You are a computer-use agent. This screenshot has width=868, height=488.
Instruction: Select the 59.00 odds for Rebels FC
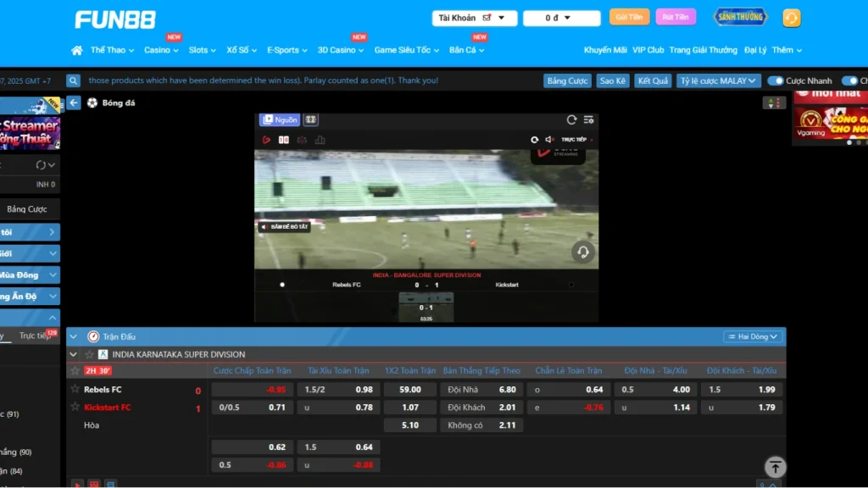click(x=410, y=390)
